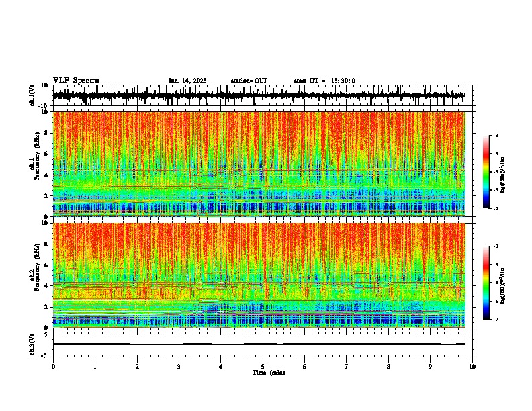Click the "6" kHz tick of ch.2 spectrogram
This screenshot has width=532, height=411.
point(47,265)
